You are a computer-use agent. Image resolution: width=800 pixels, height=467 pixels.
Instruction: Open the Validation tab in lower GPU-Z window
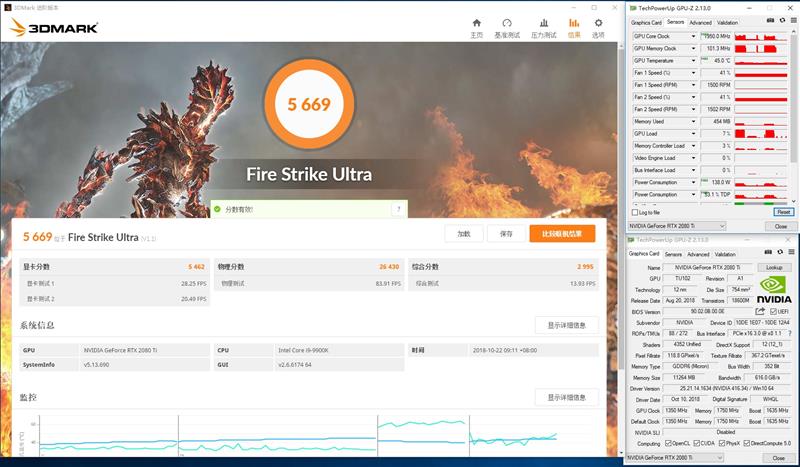[x=725, y=254]
